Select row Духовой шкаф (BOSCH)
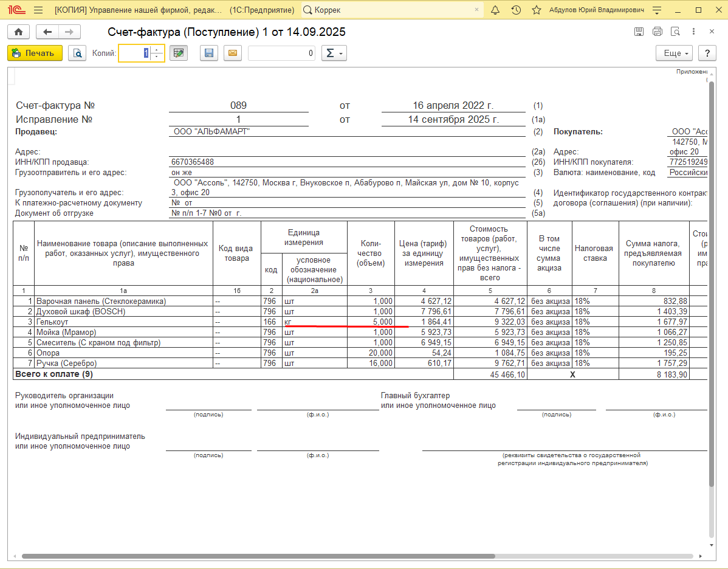 [x=123, y=311]
